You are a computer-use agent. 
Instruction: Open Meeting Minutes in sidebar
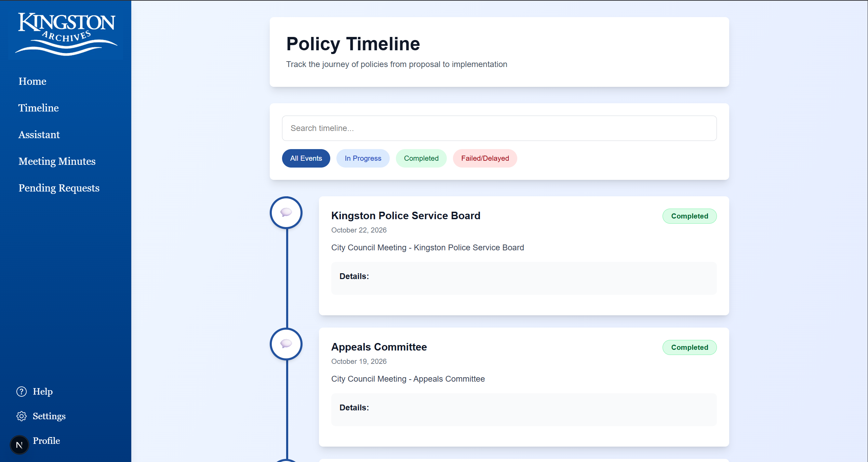tap(57, 161)
